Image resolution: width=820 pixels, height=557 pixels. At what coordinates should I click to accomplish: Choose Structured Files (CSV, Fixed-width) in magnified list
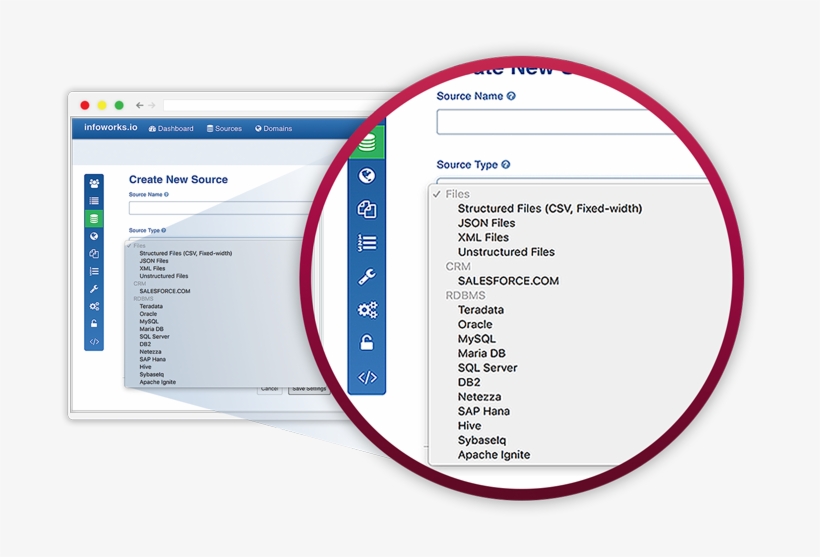[x=550, y=208]
